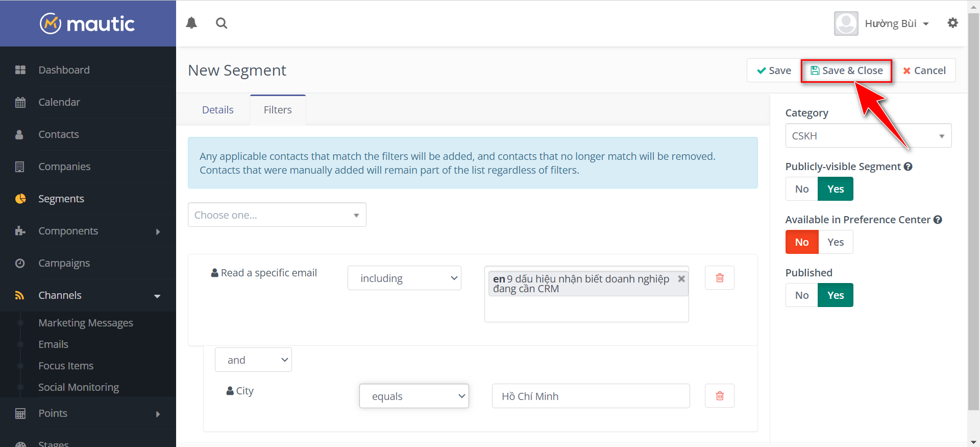
Task: Click the Save & Close button
Action: point(846,70)
